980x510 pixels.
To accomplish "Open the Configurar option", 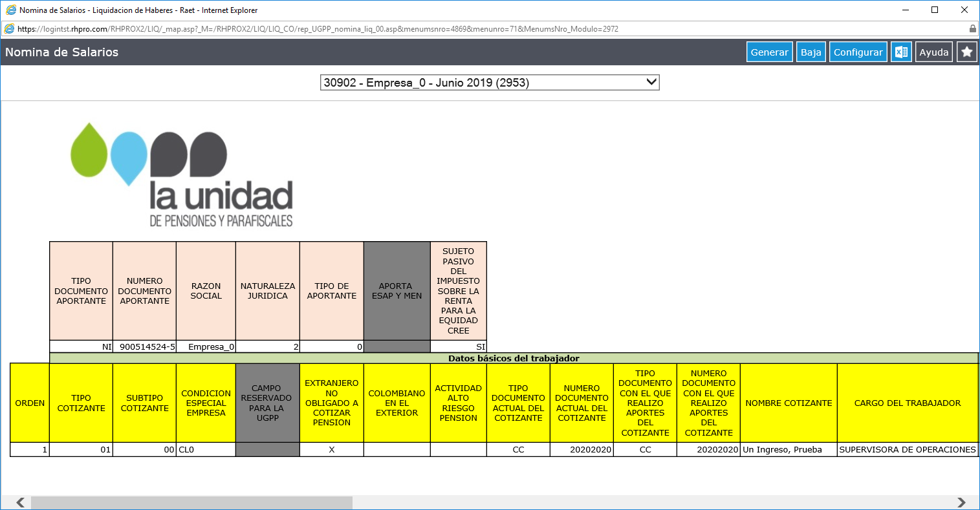I will (x=858, y=52).
